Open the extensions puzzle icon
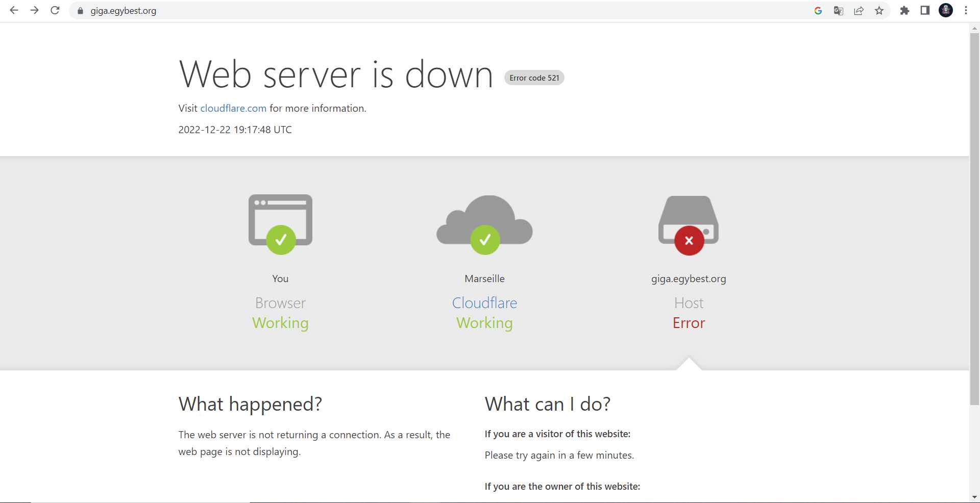The height and width of the screenshot is (503, 980). (x=904, y=11)
